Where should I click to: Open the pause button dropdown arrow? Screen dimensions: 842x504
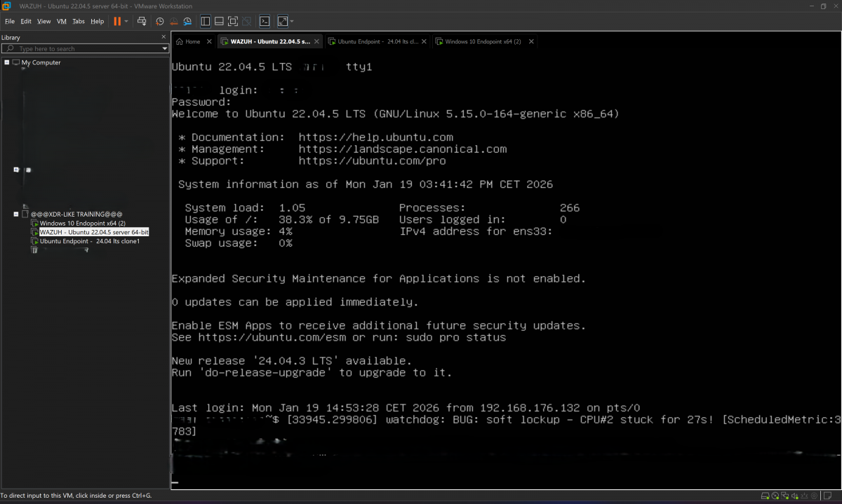[x=127, y=21]
